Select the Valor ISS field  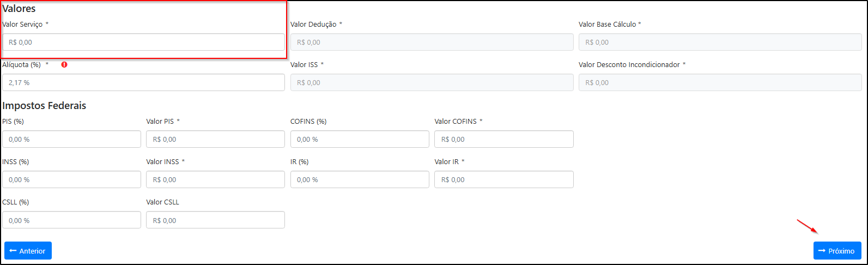coord(432,82)
